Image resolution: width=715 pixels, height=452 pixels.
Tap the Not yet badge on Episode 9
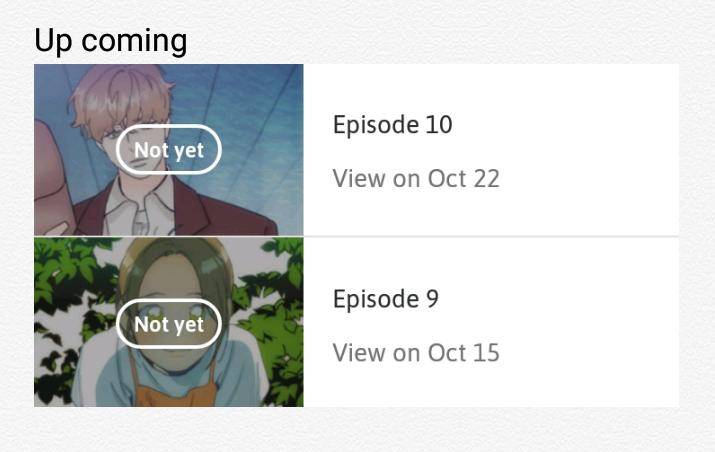point(169,324)
